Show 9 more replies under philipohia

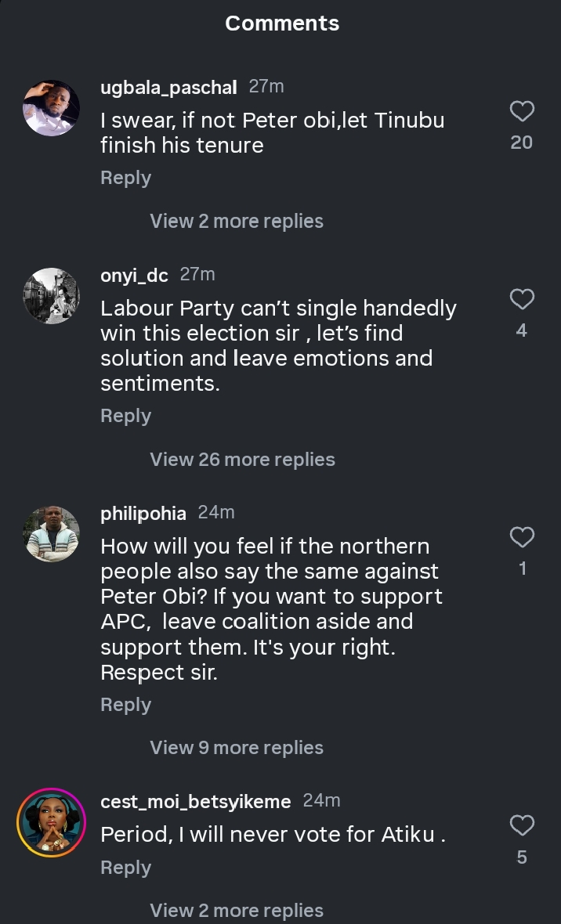237,748
